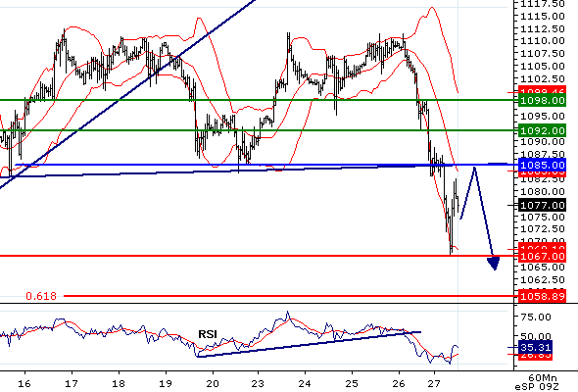Click date label 17 on time axis

pyautogui.click(x=72, y=384)
